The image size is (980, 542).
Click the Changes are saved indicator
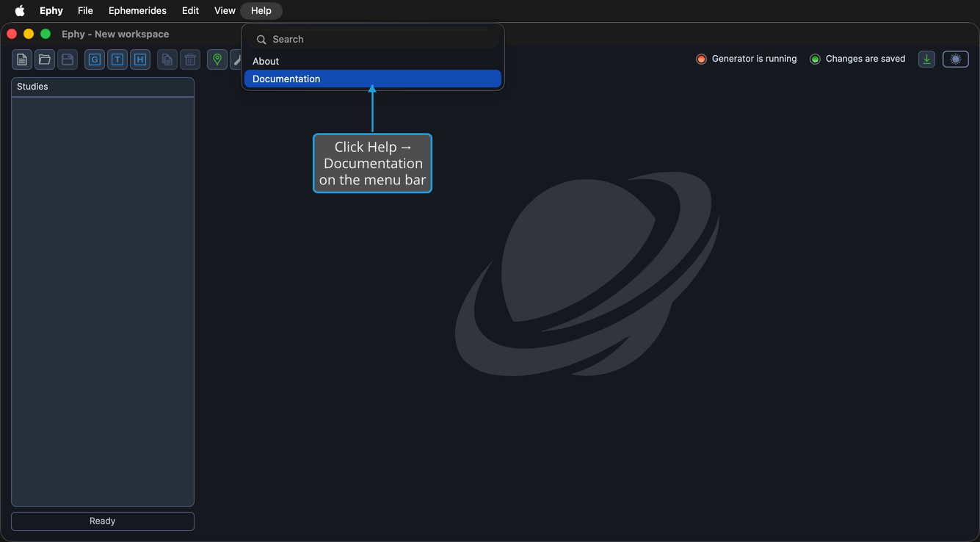coord(857,59)
